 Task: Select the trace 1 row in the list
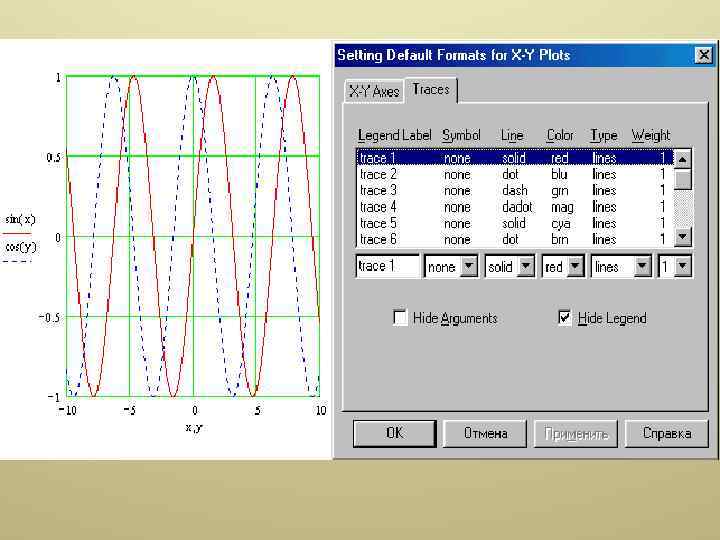tap(515, 158)
